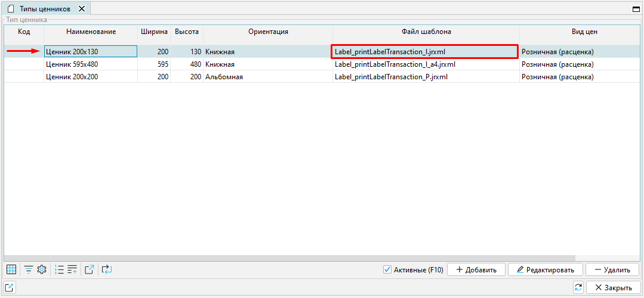Click the list with plus icon
644x298 pixels.
(x=72, y=269)
